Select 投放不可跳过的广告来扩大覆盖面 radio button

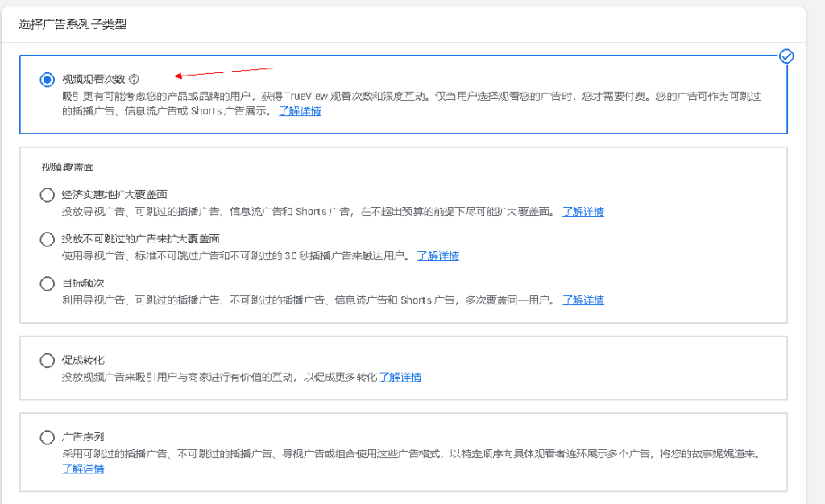point(47,239)
